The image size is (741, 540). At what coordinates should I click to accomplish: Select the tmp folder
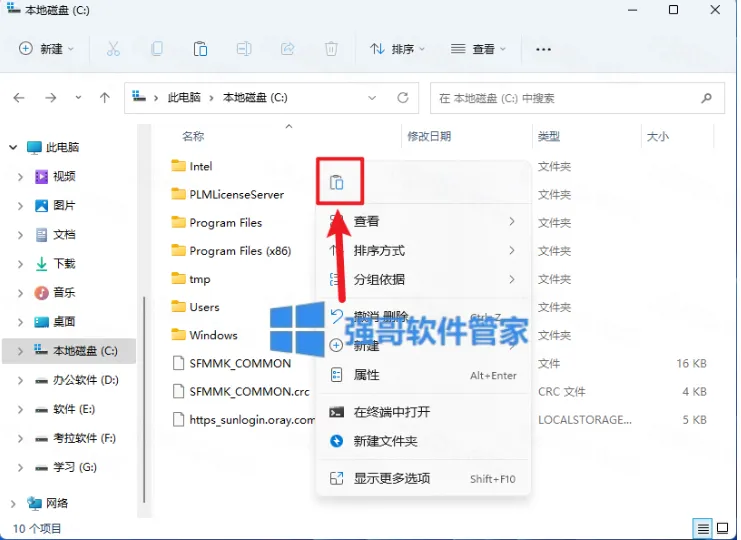190,279
